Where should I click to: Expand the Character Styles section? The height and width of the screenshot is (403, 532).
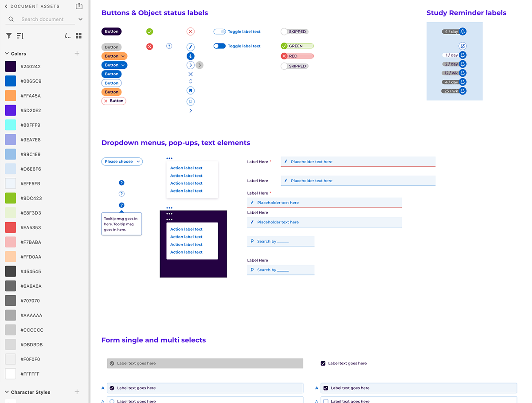click(x=7, y=392)
